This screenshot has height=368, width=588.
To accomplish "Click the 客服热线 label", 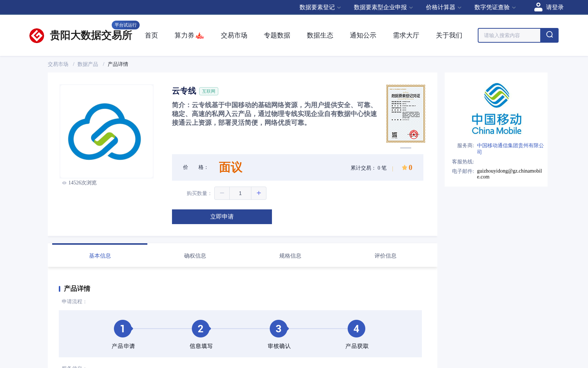I will point(463,162).
